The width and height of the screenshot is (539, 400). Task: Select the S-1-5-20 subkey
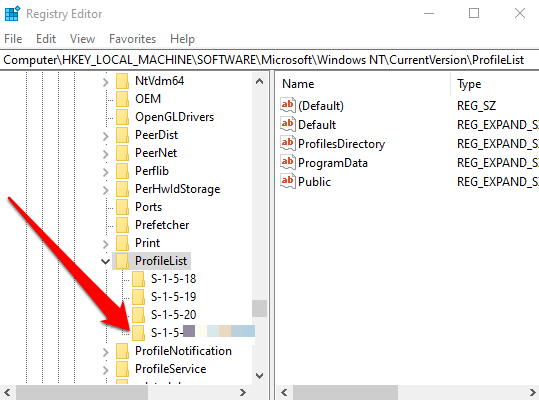pyautogui.click(x=173, y=315)
